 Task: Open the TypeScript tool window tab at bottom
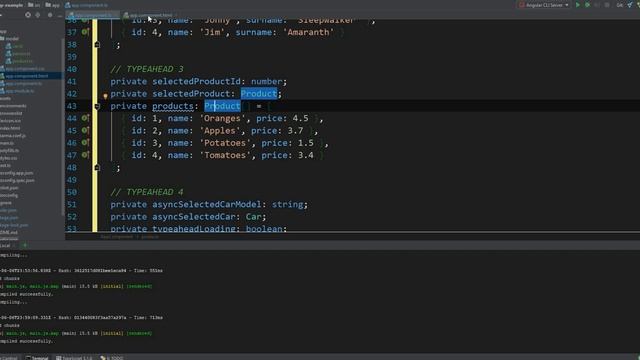tap(74, 358)
